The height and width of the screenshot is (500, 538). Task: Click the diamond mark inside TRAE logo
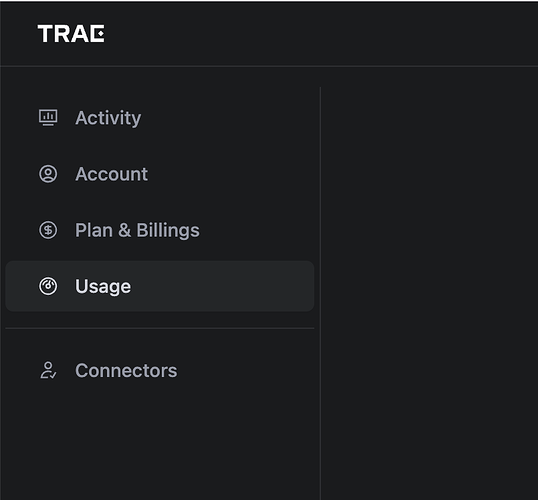[x=100, y=34]
